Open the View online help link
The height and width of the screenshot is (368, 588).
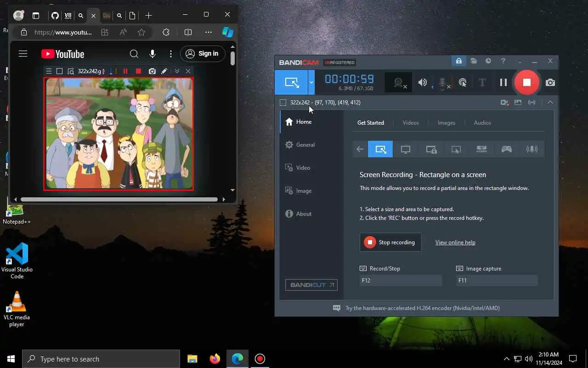[x=455, y=242]
